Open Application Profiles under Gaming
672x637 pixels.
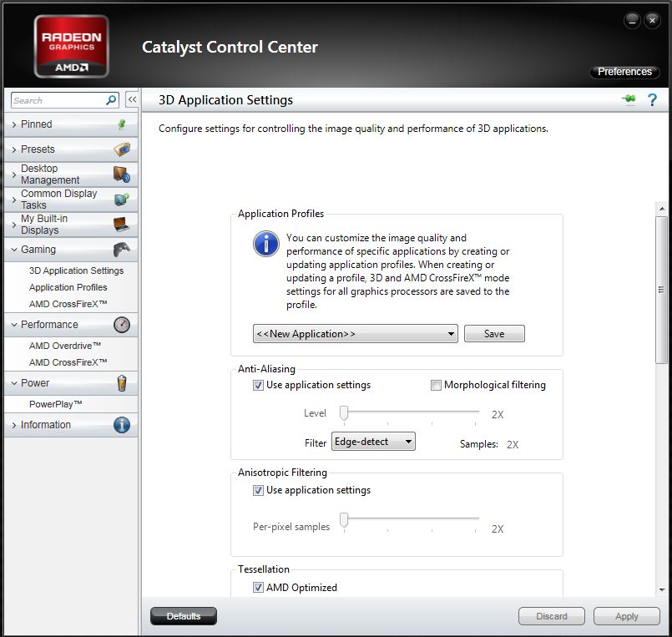tap(68, 287)
